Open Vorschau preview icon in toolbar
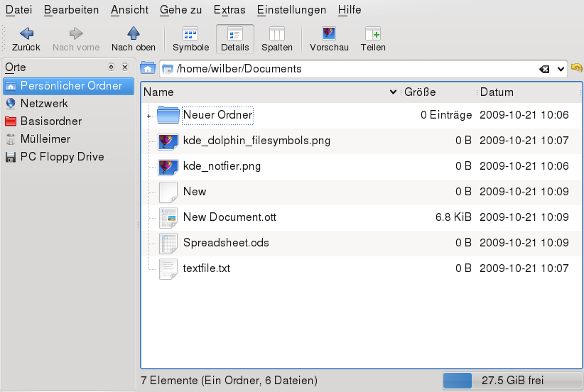 329,33
